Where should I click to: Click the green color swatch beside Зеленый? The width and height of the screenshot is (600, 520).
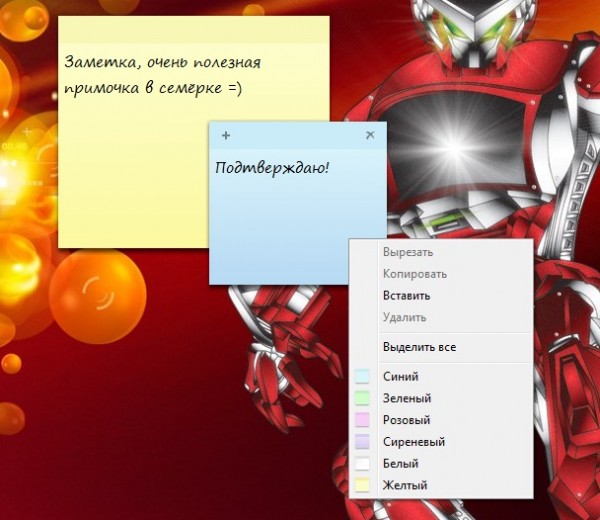[x=362, y=398]
